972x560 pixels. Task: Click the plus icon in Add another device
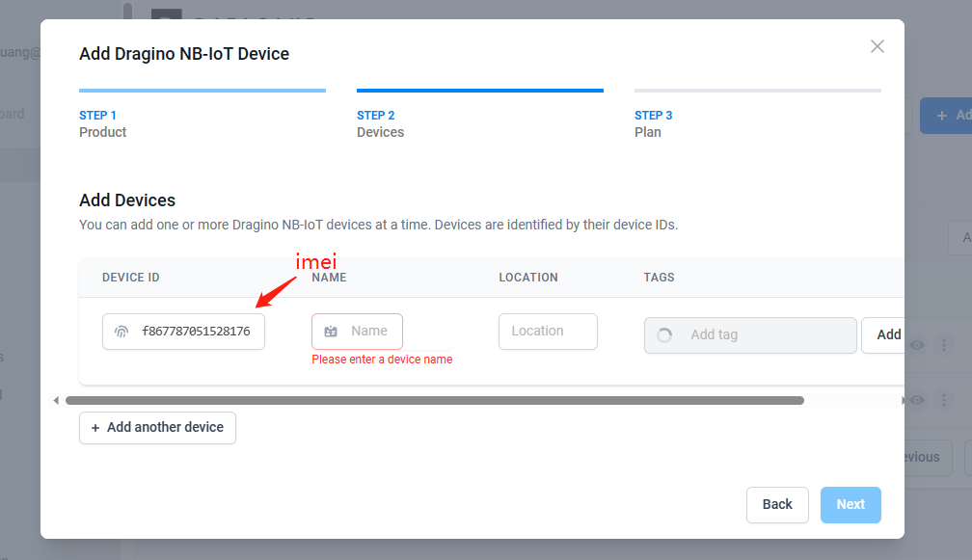pos(95,428)
